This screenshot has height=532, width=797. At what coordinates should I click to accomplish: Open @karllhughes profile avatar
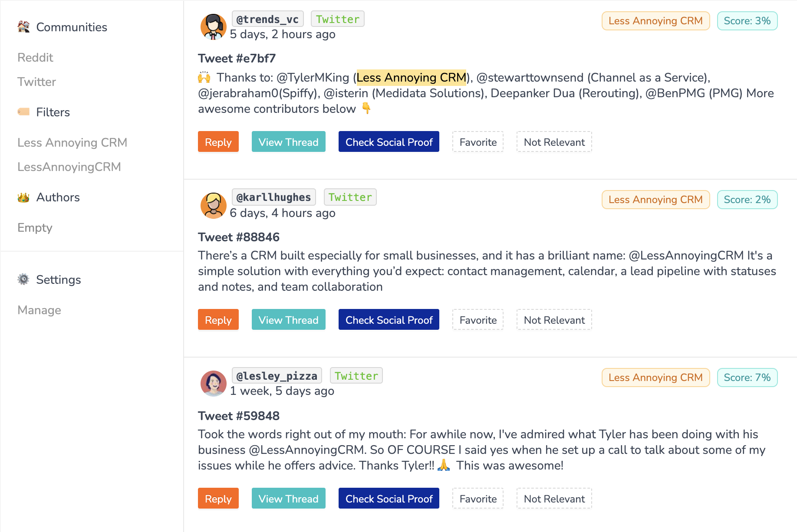point(213,205)
